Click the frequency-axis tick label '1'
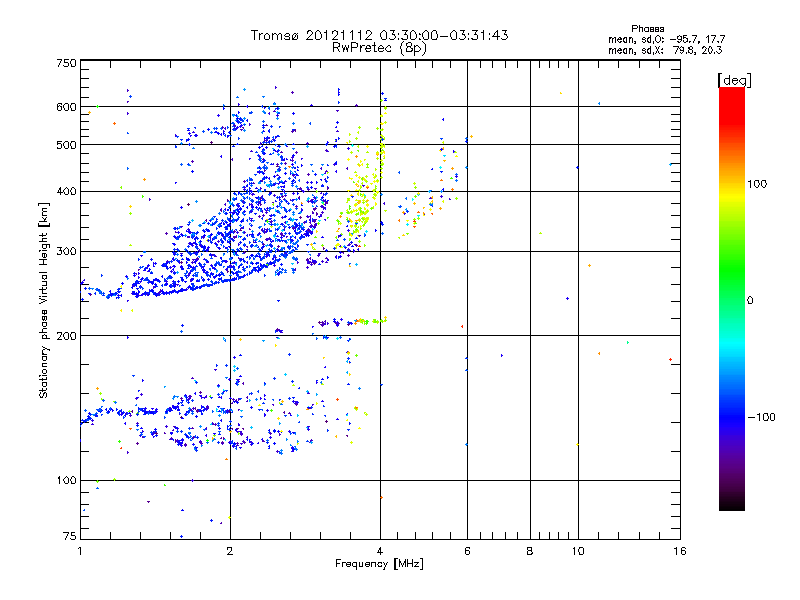 [80, 551]
